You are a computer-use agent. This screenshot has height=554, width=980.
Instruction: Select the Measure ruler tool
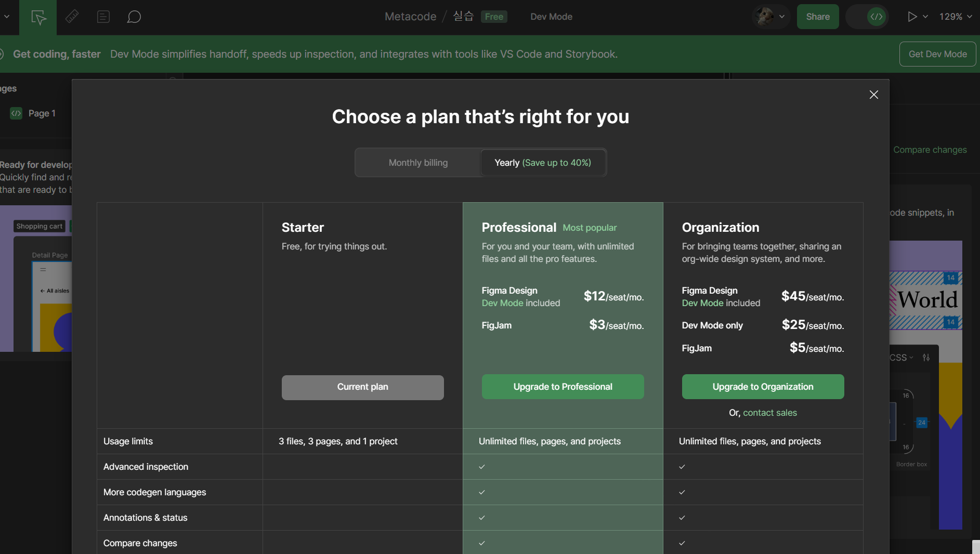coord(72,17)
